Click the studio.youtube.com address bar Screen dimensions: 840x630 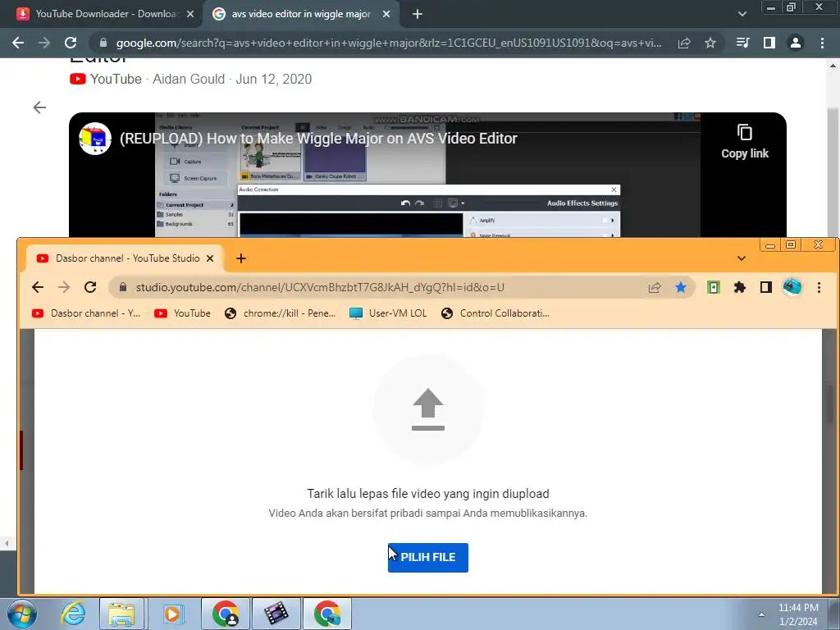[402, 287]
